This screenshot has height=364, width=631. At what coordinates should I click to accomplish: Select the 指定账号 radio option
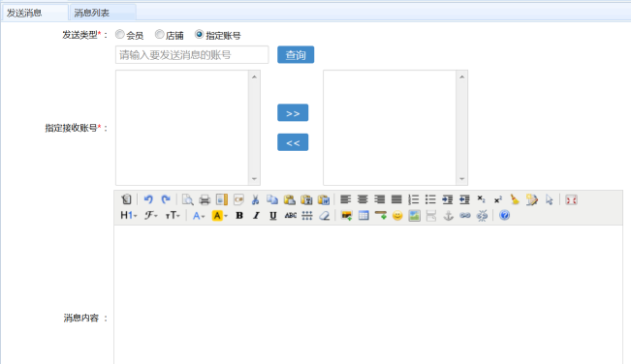tap(199, 35)
